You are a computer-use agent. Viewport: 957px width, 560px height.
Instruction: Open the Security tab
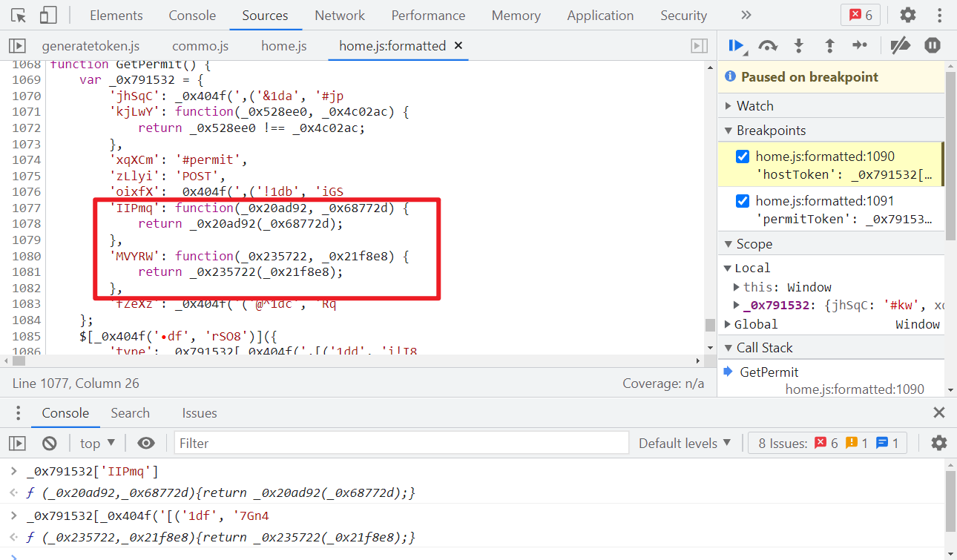tap(683, 16)
